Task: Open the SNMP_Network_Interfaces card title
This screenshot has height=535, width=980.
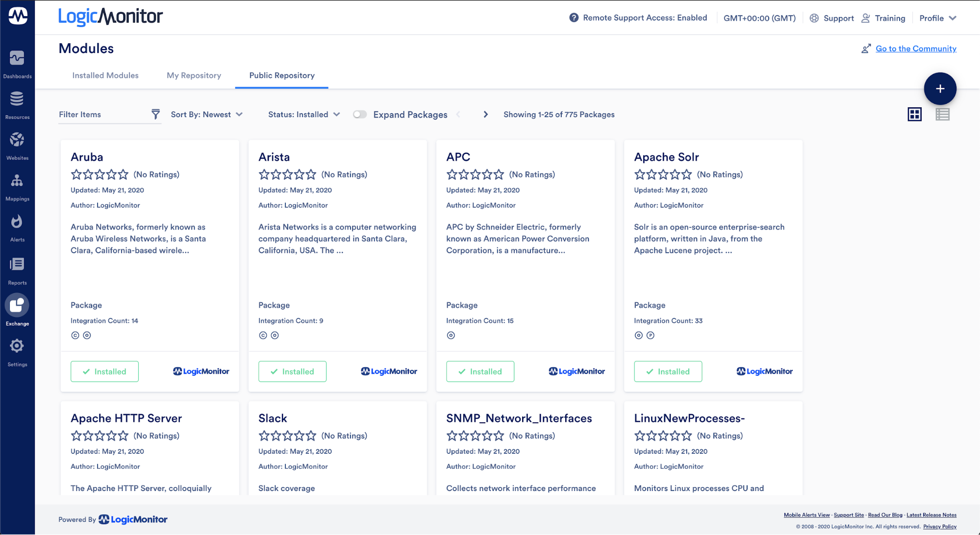Action: pos(519,418)
